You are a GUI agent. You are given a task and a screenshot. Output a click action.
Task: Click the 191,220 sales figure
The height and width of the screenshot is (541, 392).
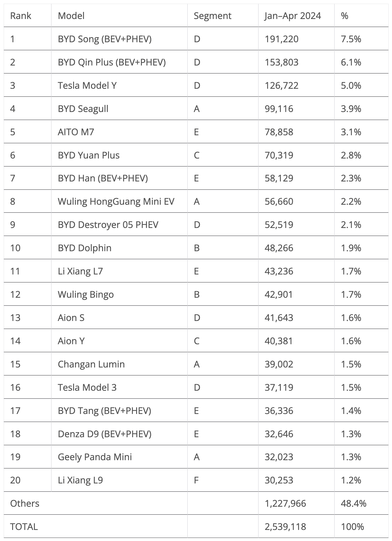(x=281, y=39)
